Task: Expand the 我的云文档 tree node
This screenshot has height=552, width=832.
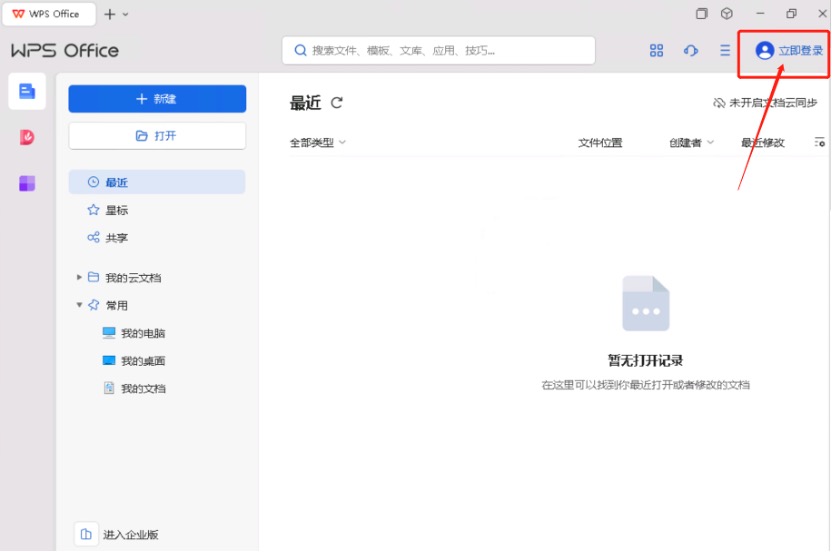Action: point(80,277)
